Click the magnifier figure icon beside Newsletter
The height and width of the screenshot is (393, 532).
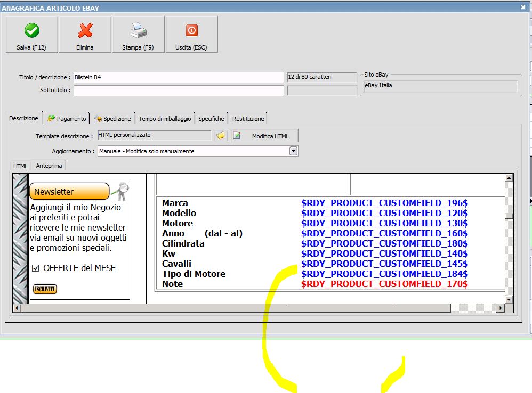coord(120,191)
